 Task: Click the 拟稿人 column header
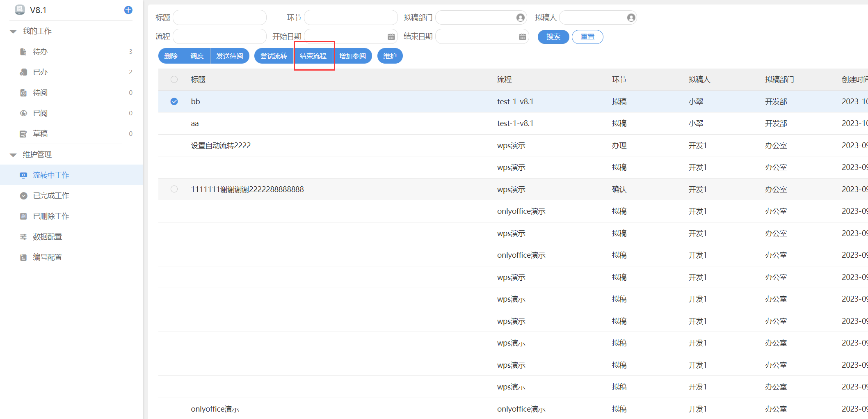pyautogui.click(x=699, y=80)
